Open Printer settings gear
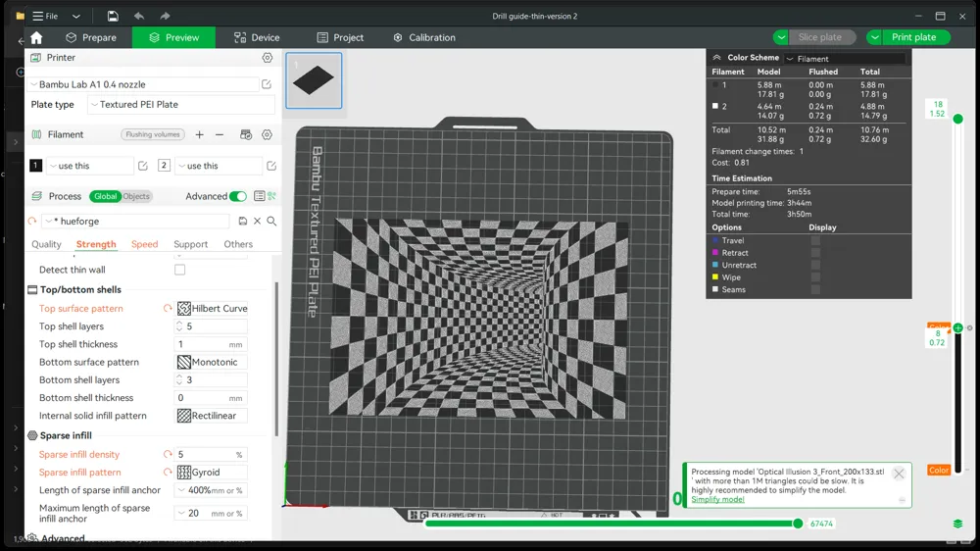 tap(268, 58)
